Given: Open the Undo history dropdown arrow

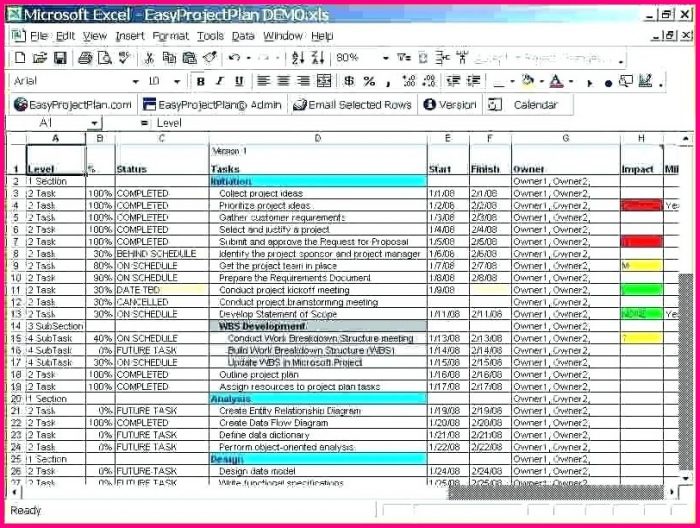Looking at the screenshot, I should [248, 58].
